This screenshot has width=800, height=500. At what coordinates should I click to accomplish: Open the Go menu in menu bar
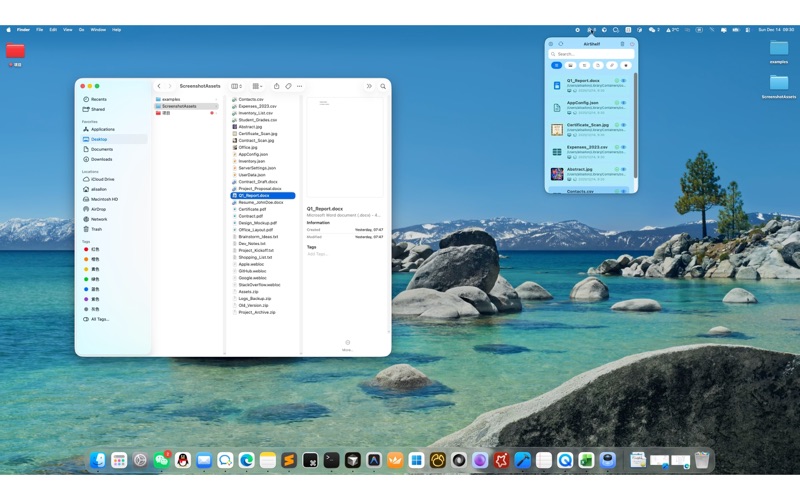coord(81,30)
